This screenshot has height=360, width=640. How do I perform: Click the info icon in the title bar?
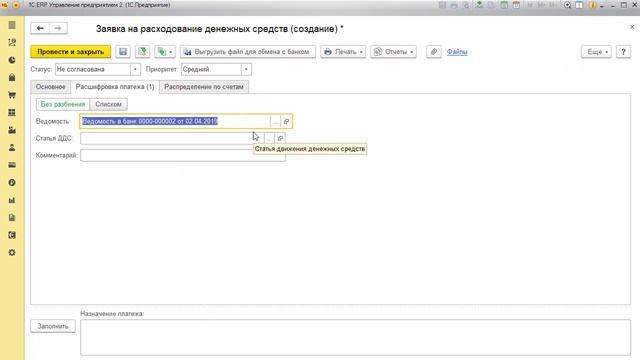pos(593,5)
